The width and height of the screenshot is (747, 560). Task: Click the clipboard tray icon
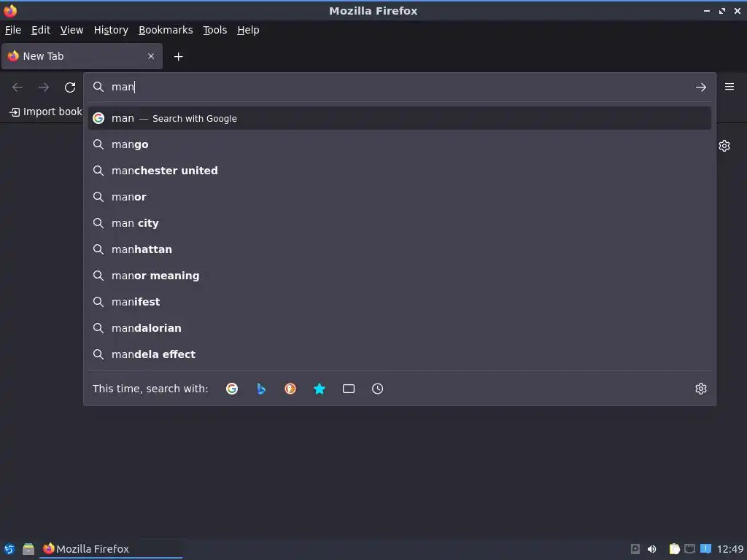pyautogui.click(x=674, y=549)
